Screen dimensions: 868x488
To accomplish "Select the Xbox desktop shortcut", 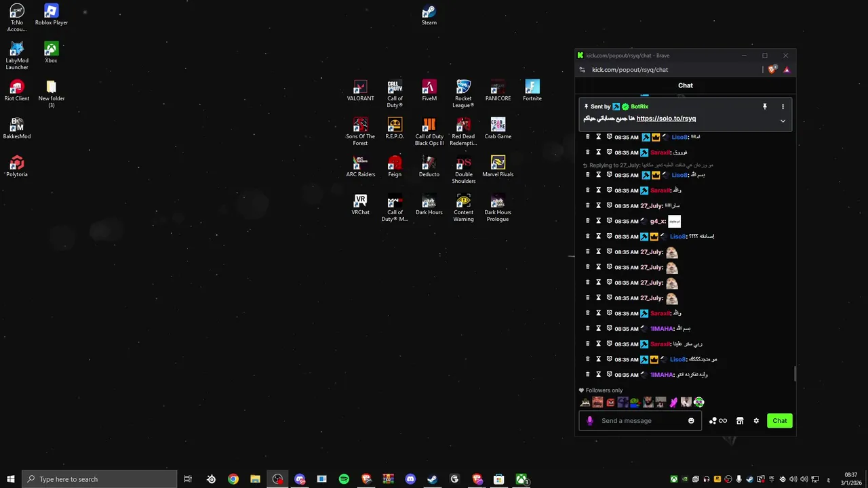I will coord(51,53).
